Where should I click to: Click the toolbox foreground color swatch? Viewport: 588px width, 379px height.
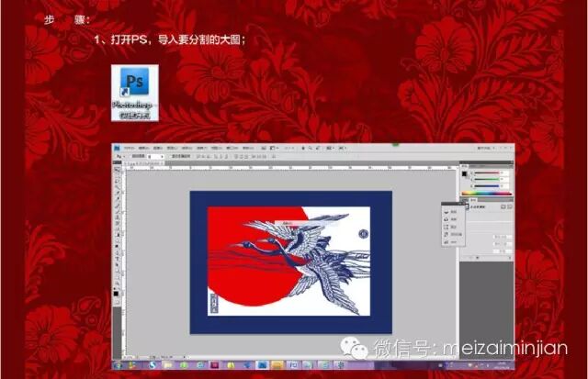(116, 294)
